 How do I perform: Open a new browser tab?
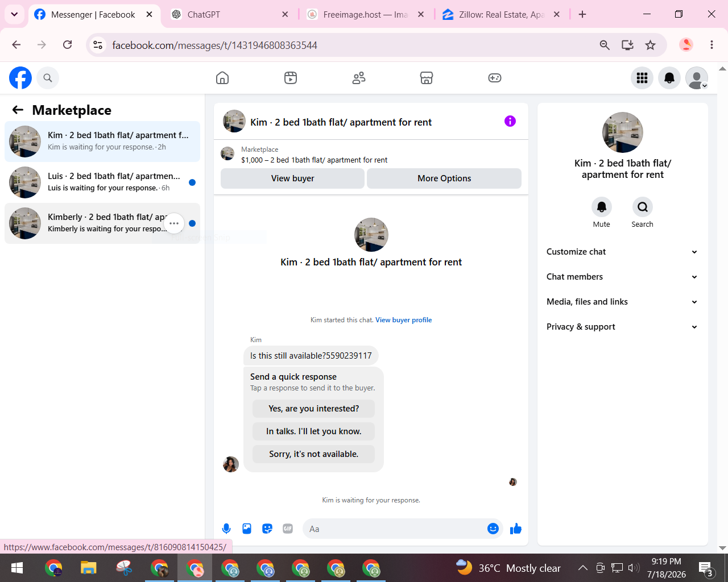point(582,14)
